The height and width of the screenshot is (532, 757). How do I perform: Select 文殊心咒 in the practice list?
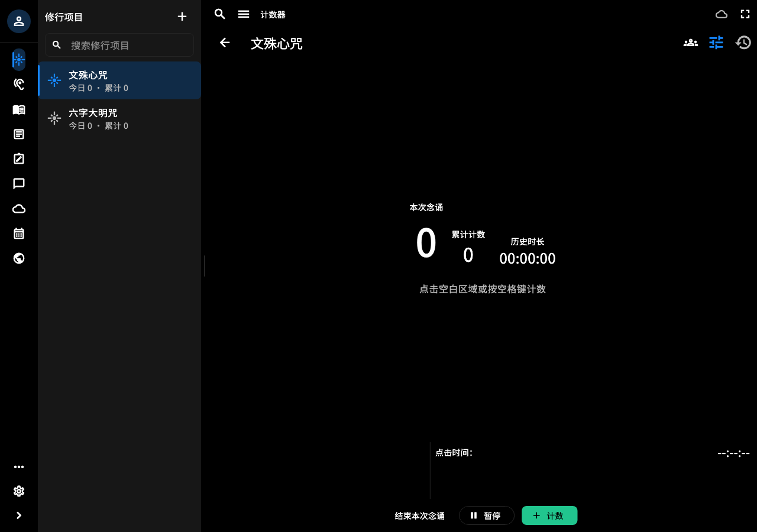coord(119,80)
